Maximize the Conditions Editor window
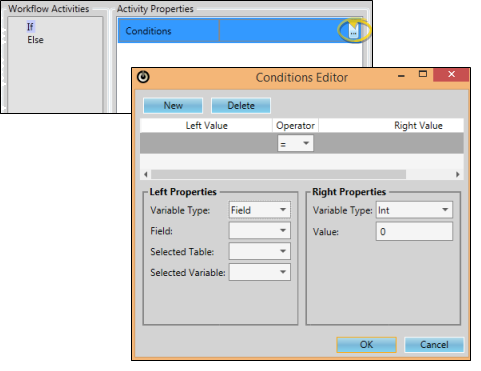This screenshot has height=371, width=481. (423, 74)
